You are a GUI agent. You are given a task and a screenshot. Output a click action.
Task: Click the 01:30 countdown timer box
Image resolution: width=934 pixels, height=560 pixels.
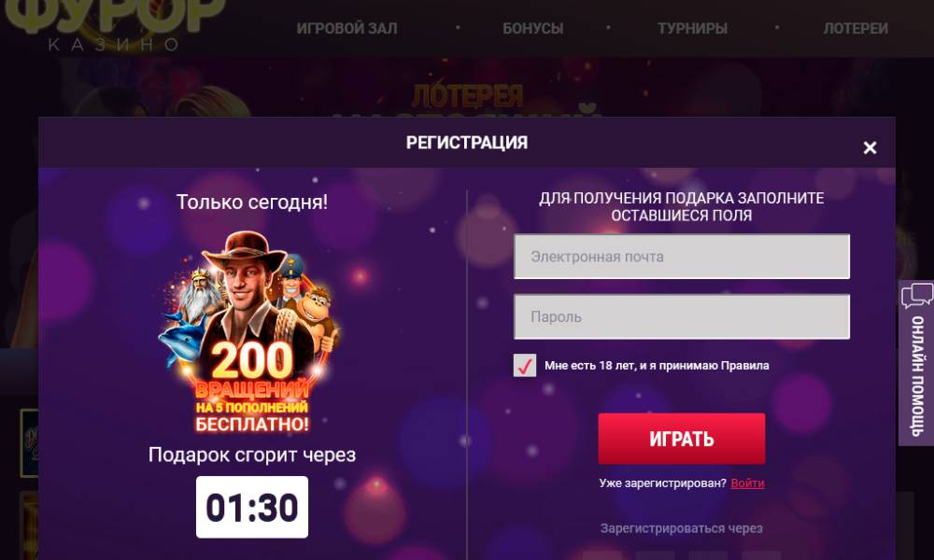(x=252, y=507)
